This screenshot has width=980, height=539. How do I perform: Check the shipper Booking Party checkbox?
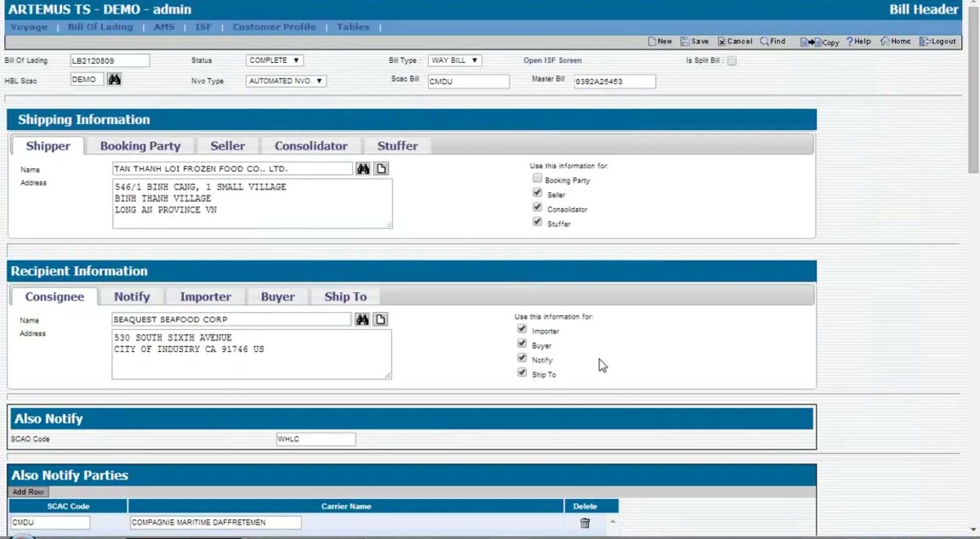coord(537,178)
